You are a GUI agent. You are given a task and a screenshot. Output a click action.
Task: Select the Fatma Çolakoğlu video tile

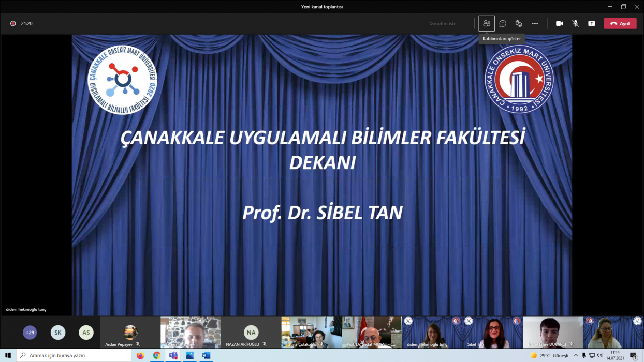(311, 333)
